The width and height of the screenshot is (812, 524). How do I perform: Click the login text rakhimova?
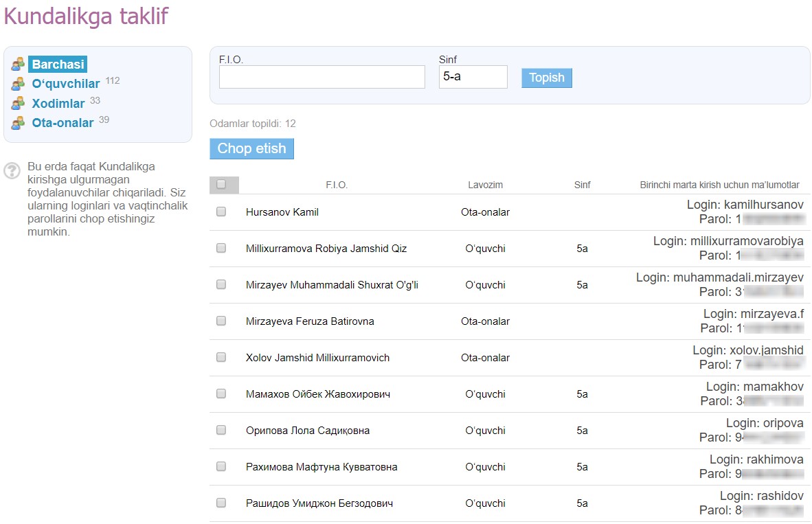pyautogui.click(x=775, y=459)
